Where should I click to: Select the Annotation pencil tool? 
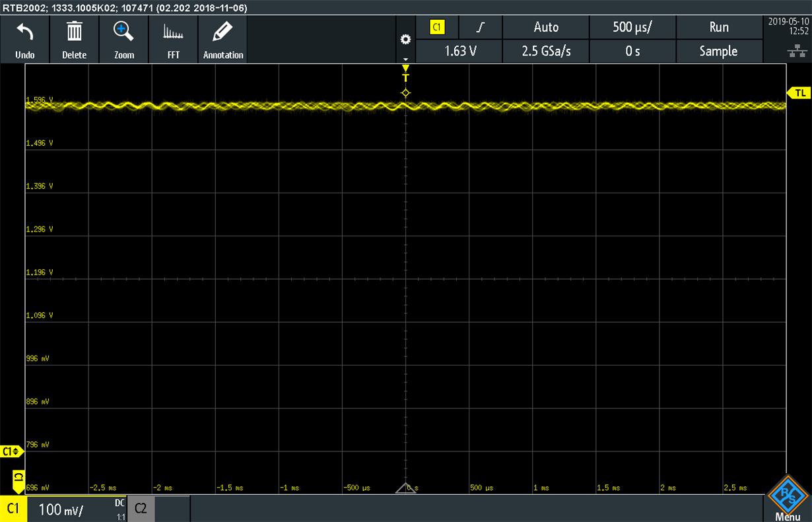223,32
